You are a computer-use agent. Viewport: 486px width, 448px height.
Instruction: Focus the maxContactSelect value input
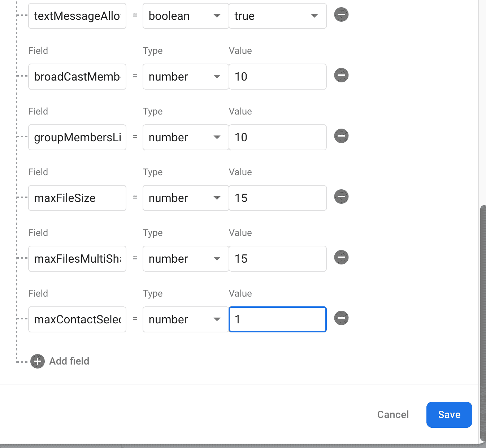tap(277, 319)
